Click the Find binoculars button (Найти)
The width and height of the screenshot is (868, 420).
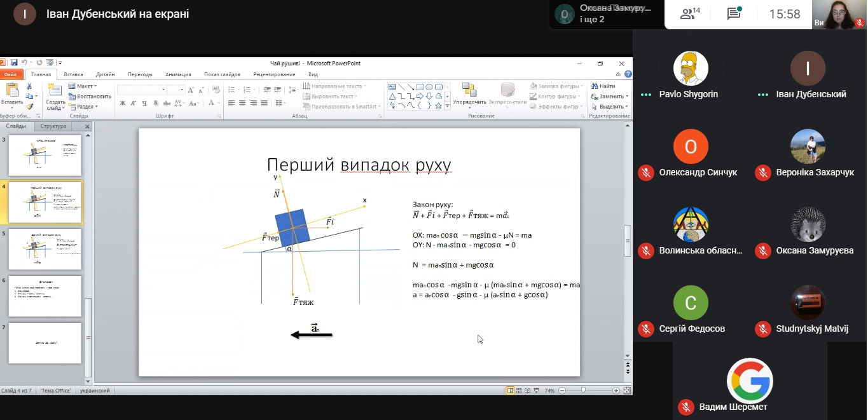(603, 86)
